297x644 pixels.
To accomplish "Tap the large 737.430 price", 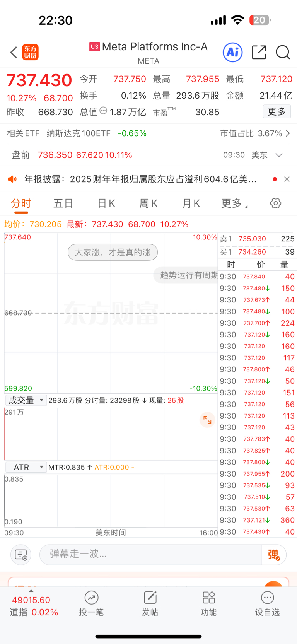I will click(x=39, y=80).
